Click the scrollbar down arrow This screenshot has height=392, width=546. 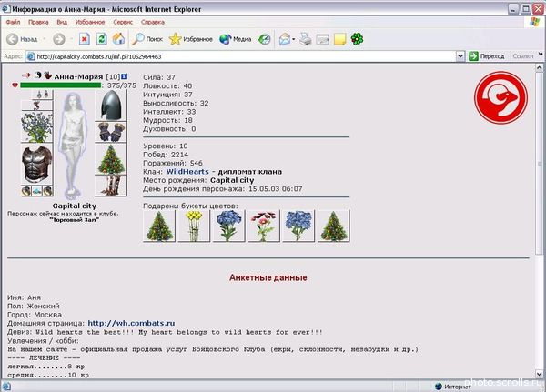[540, 374]
